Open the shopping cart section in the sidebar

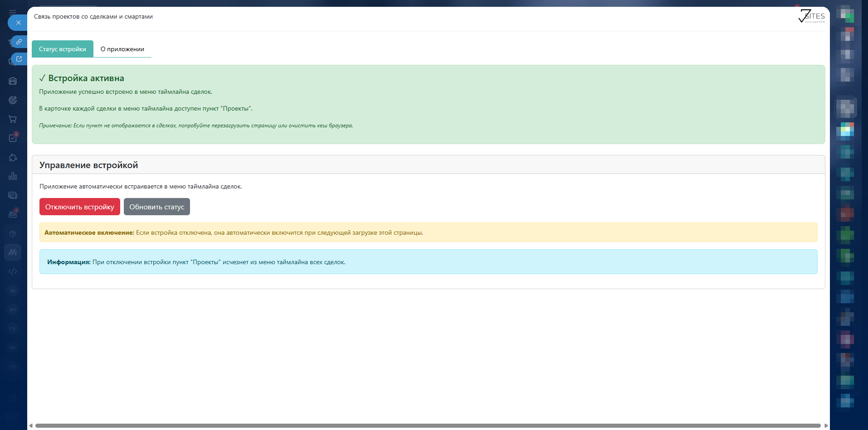click(x=13, y=119)
